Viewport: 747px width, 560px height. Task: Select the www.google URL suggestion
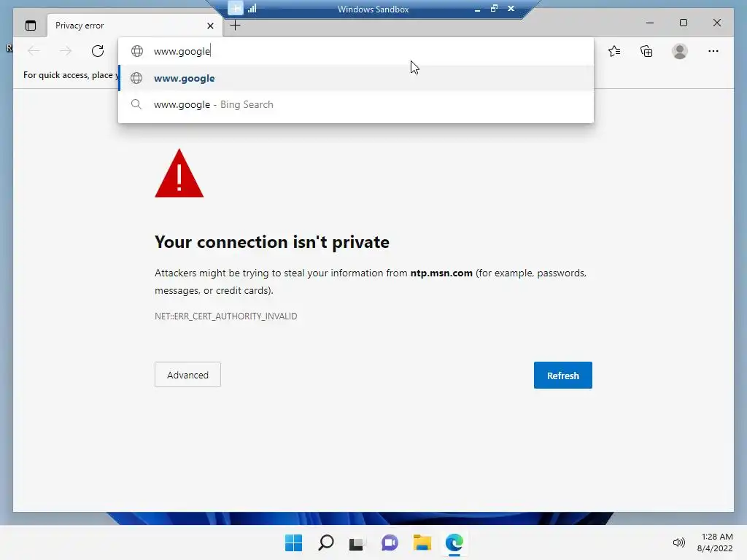point(356,78)
